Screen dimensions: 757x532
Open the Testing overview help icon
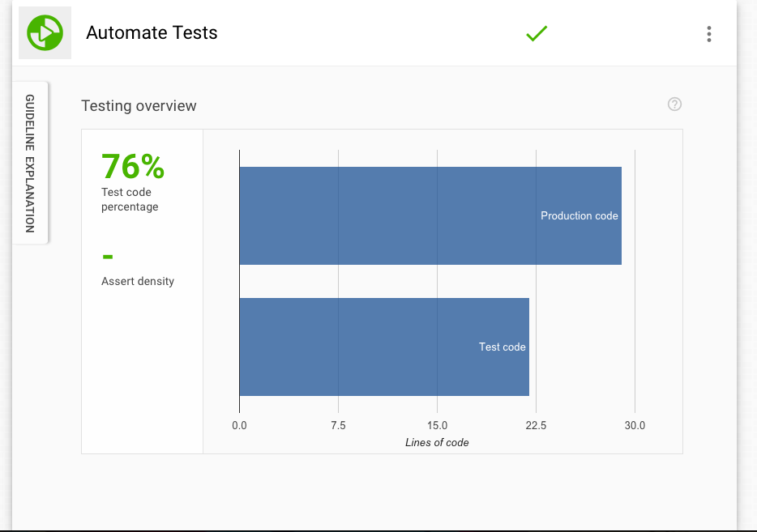pyautogui.click(x=674, y=104)
